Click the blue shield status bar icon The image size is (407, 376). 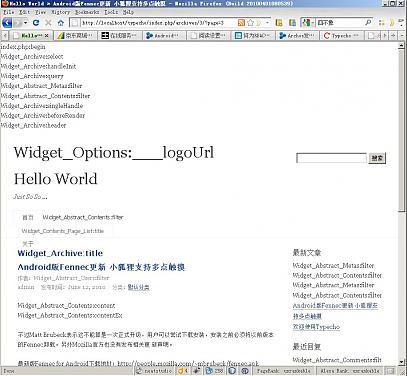coord(232,371)
